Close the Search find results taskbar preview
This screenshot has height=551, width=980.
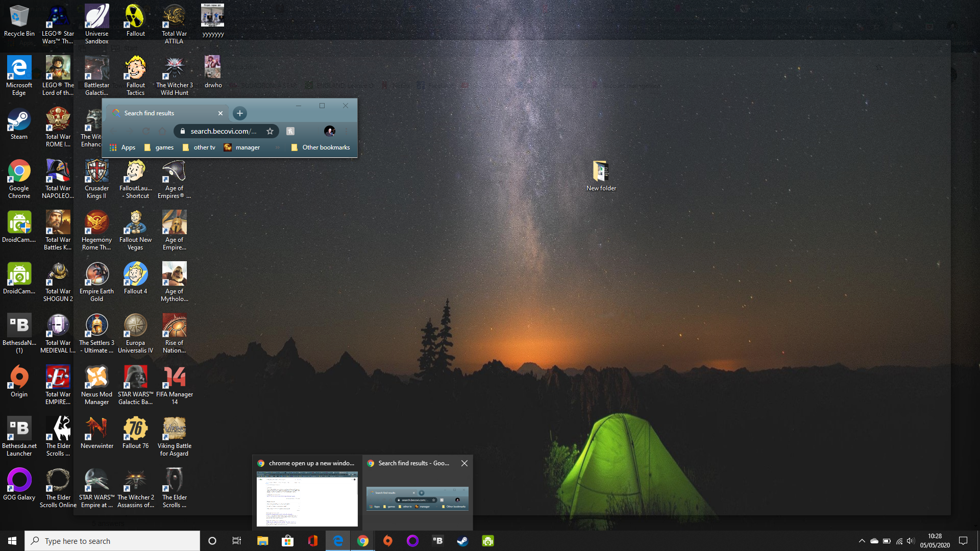(x=464, y=463)
